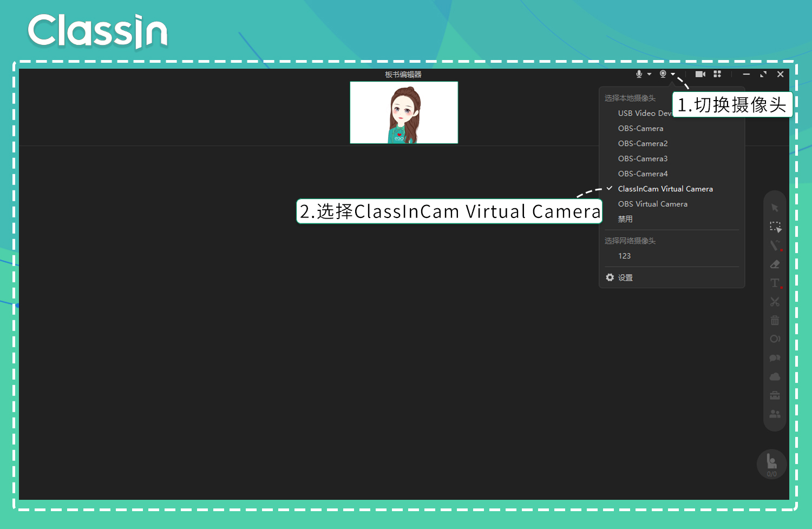Click the shape circle tool icon
This screenshot has width=812, height=529.
coord(775,339)
